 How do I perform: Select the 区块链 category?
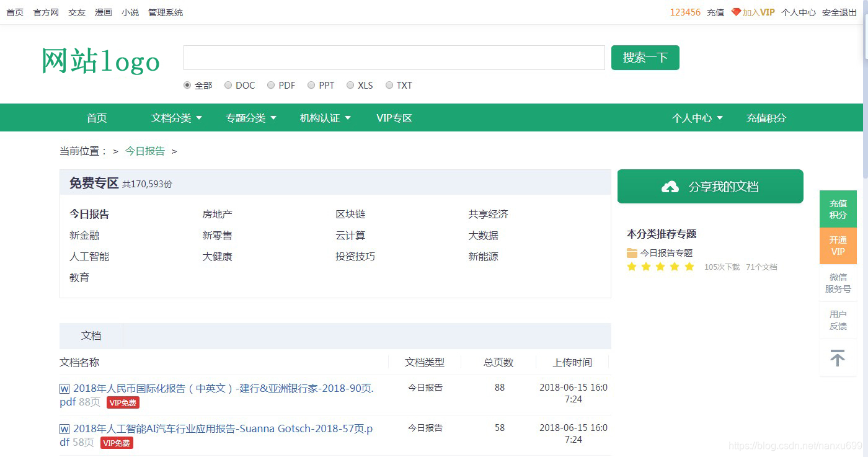click(350, 214)
